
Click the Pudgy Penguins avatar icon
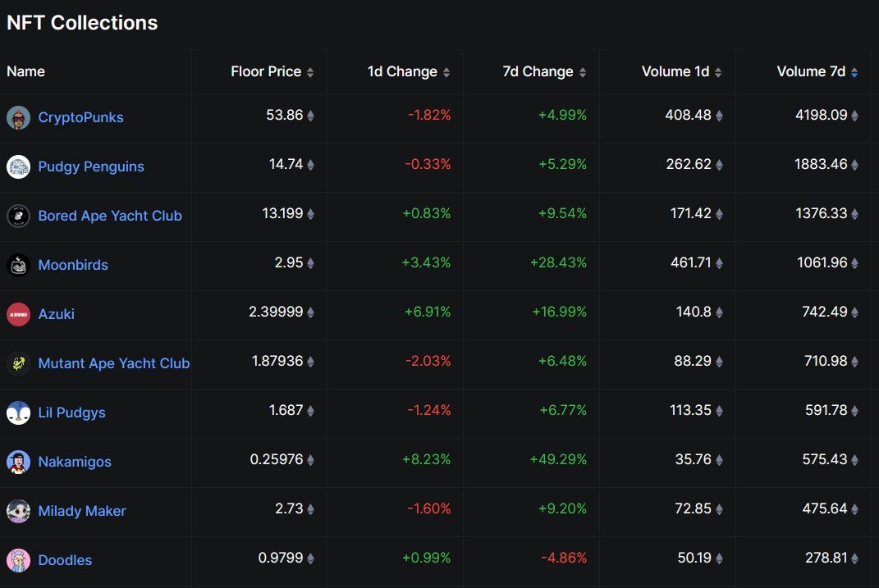click(18, 166)
